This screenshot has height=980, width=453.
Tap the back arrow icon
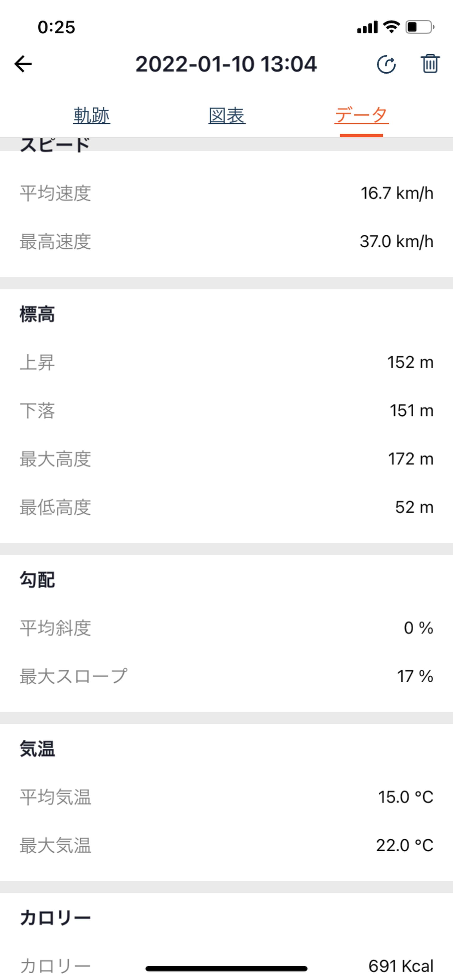tap(23, 63)
